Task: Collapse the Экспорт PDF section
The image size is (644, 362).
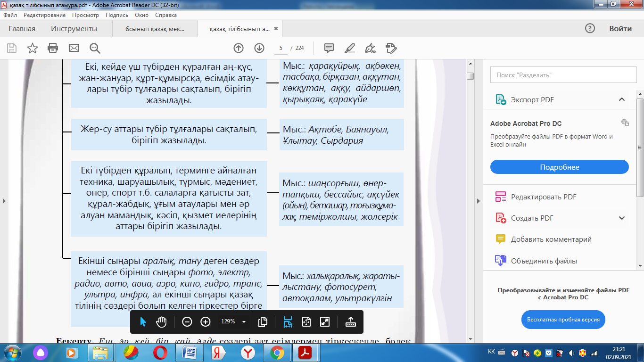Action: point(621,99)
